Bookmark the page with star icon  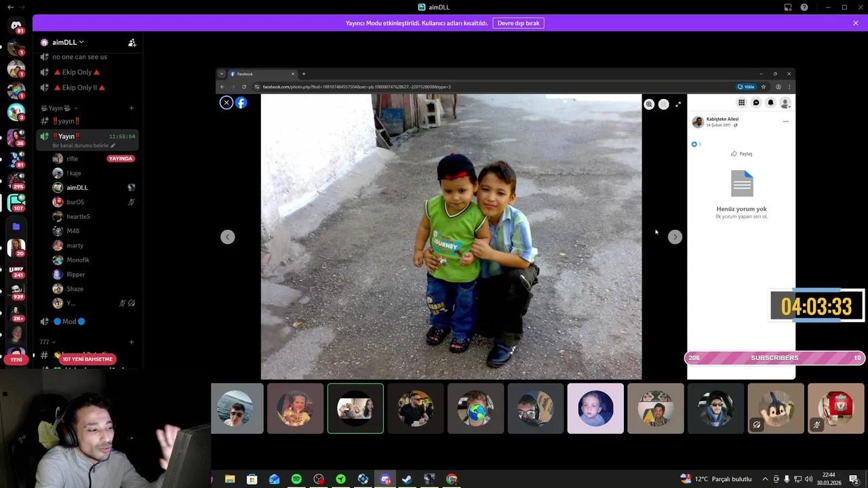point(764,87)
